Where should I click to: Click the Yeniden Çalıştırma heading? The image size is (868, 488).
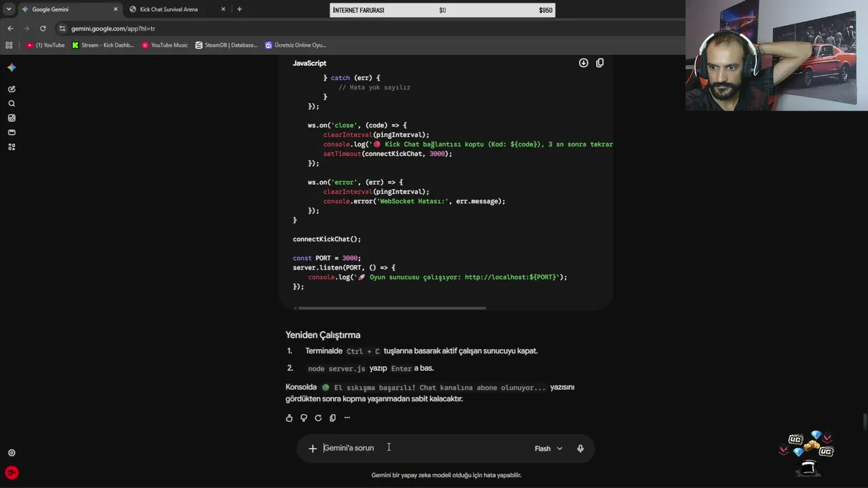[323, 335]
